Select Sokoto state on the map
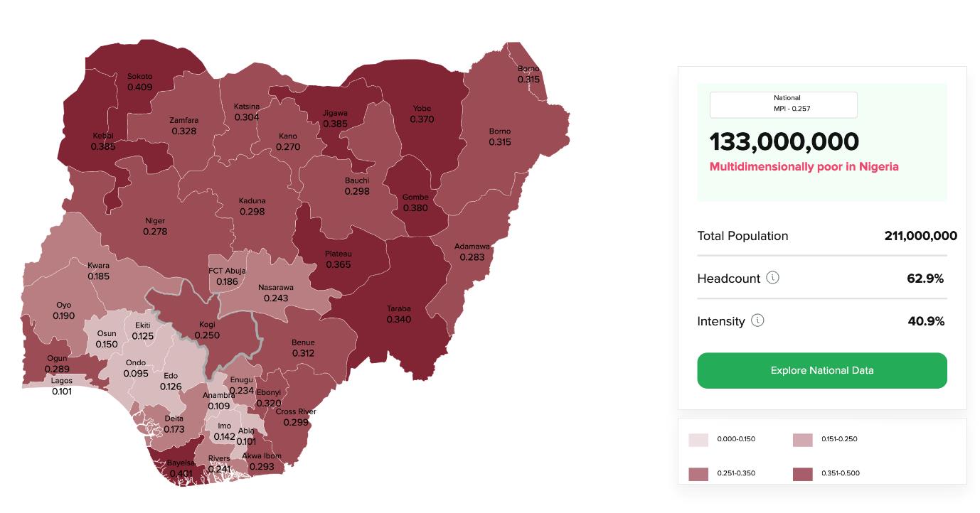The width and height of the screenshot is (980, 513). 139,82
